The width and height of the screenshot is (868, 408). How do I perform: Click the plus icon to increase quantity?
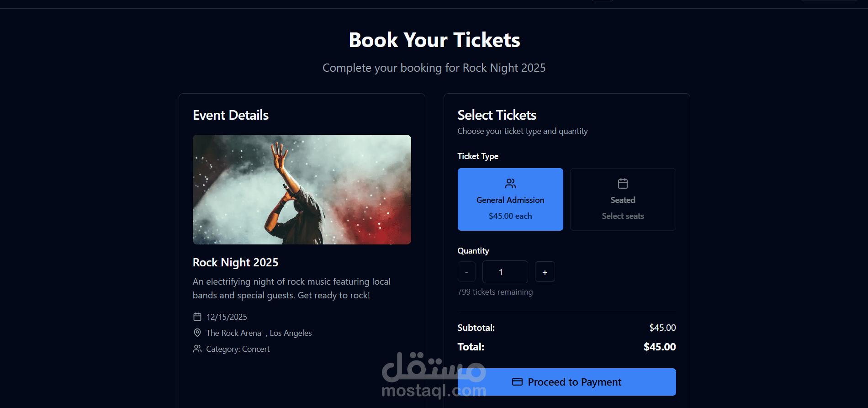[545, 271]
